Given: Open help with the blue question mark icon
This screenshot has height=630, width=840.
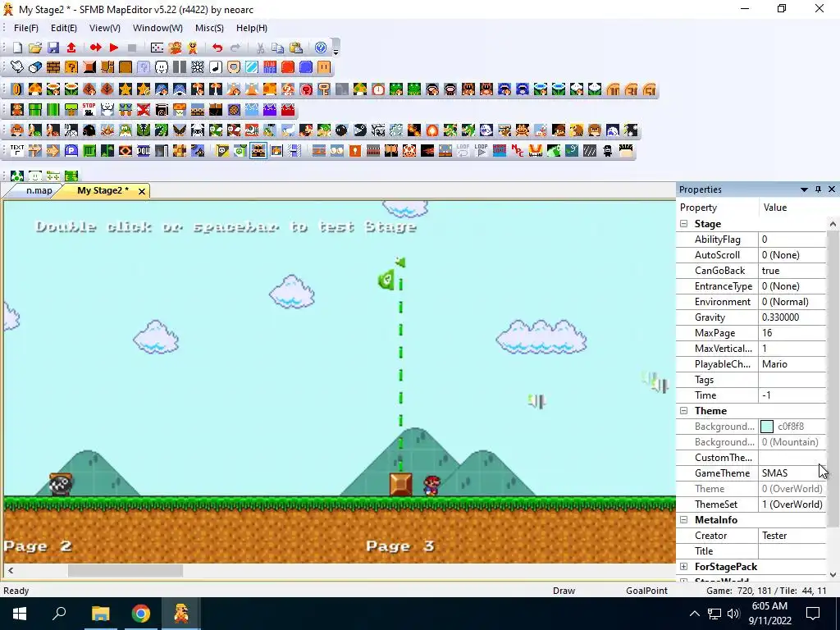Looking at the screenshot, I should pyautogui.click(x=321, y=48).
